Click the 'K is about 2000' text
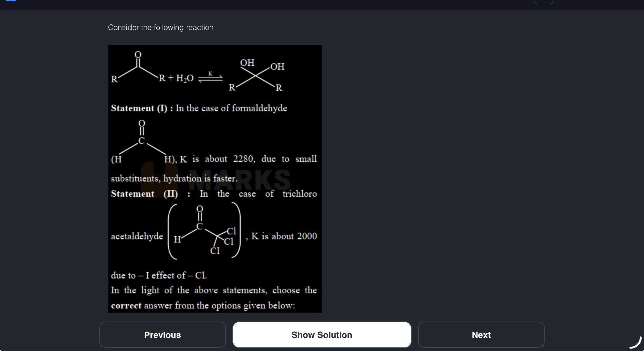644x351 pixels. [x=284, y=236]
